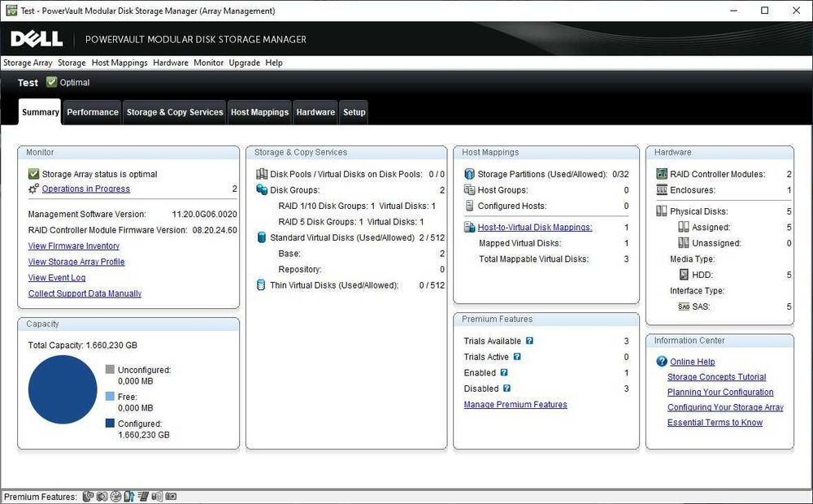Click the Online Help question mark icon
Screen dimensions: 813x504
662,362
